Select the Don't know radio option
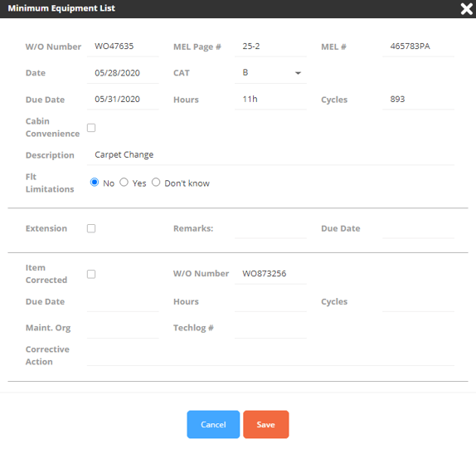The height and width of the screenshot is (449, 476). (156, 183)
